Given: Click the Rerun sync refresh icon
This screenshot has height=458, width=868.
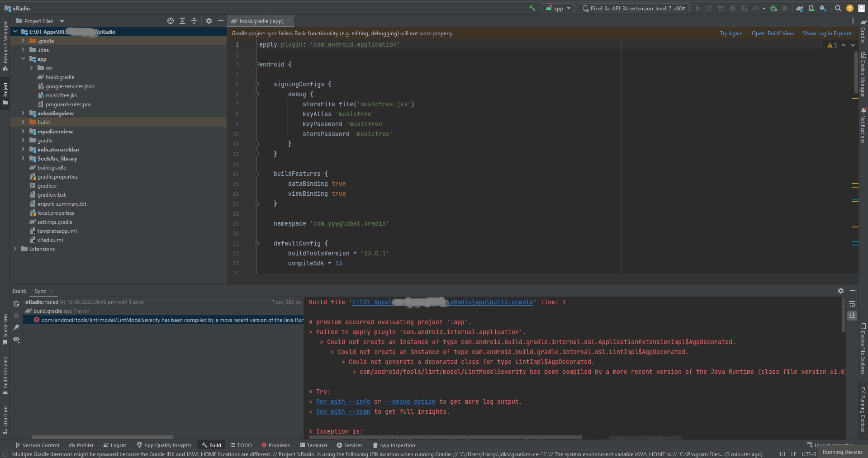Looking at the screenshot, I should point(16,304).
